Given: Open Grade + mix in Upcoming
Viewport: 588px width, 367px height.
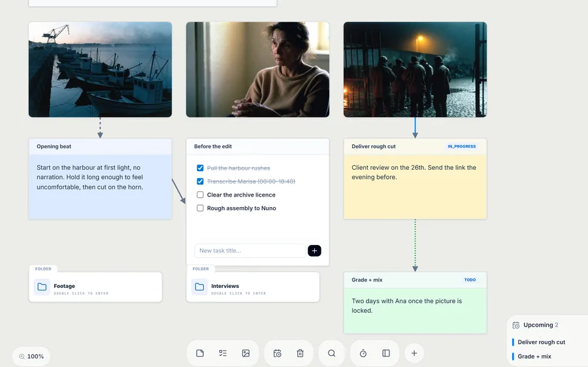Looking at the screenshot, I should [534, 357].
